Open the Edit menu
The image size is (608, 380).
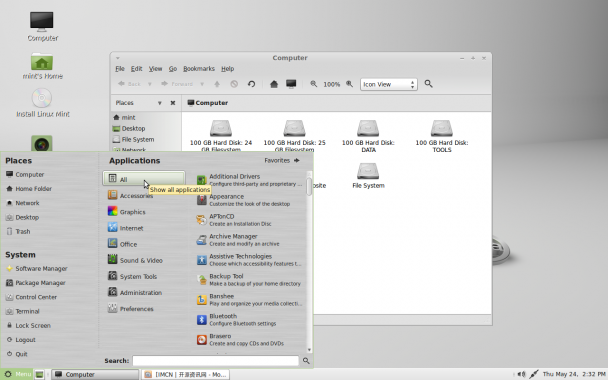click(x=136, y=69)
